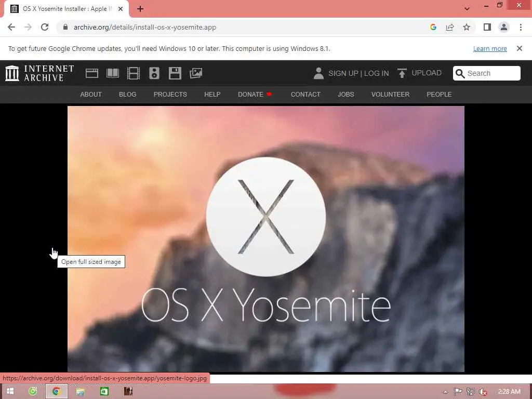The image size is (532, 399).
Task: Select the OS X Yosemite Installer tab
Action: (66, 9)
